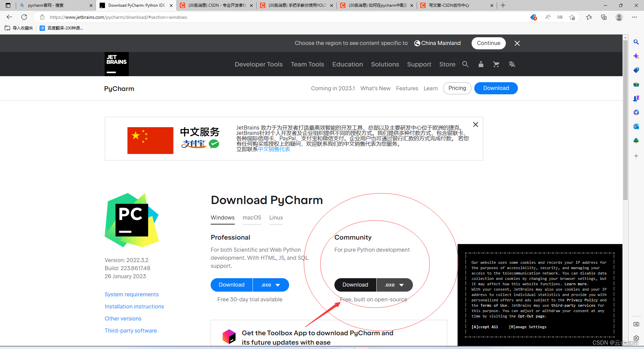Viewport: 644px width, 349px height.
Task: Open the Edge settings and more menu
Action: coord(635,17)
